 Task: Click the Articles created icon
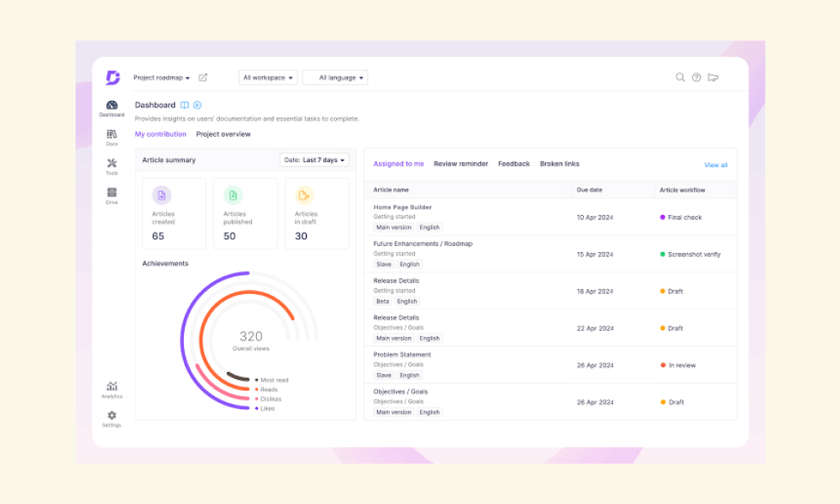[161, 196]
